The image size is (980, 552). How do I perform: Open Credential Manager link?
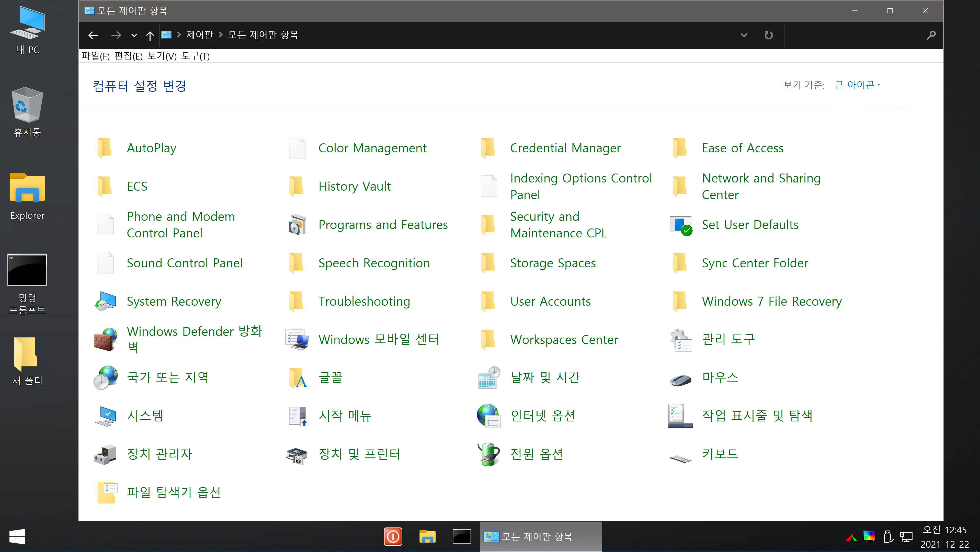pyautogui.click(x=565, y=148)
